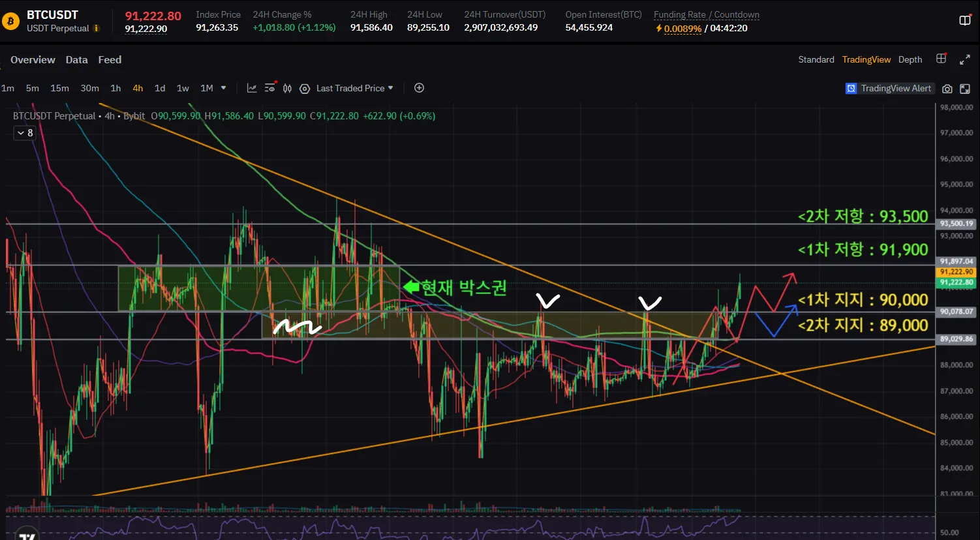Image resolution: width=980 pixels, height=540 pixels.
Task: Open the Last Traded Price dropdown
Action: click(x=355, y=88)
